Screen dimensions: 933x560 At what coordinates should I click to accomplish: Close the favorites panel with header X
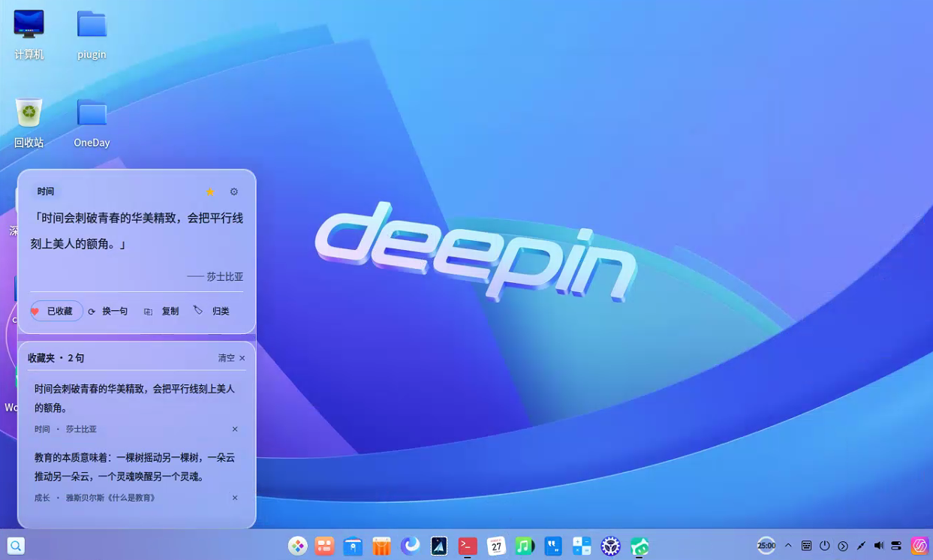242,358
